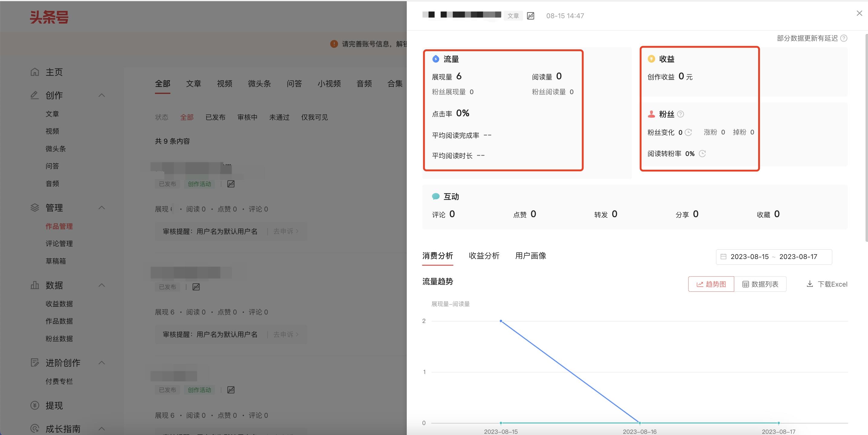Click help icon beside 部分数据更新有延迟
The image size is (868, 435).
point(844,38)
